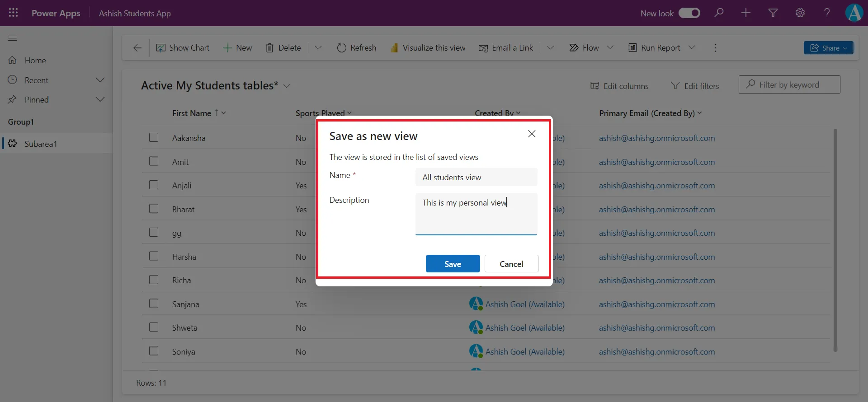Screen dimensions: 868x402
Task: Open the Active My Students tables view dropdown
Action: pyautogui.click(x=287, y=86)
